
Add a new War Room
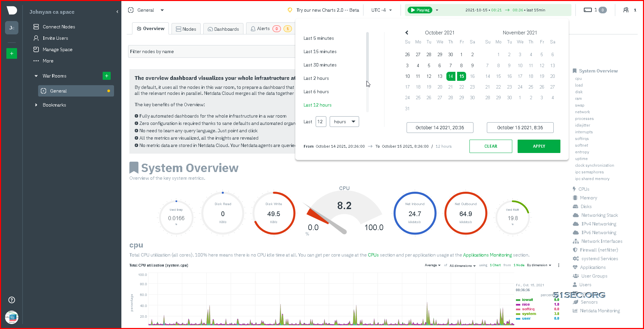[x=107, y=76]
